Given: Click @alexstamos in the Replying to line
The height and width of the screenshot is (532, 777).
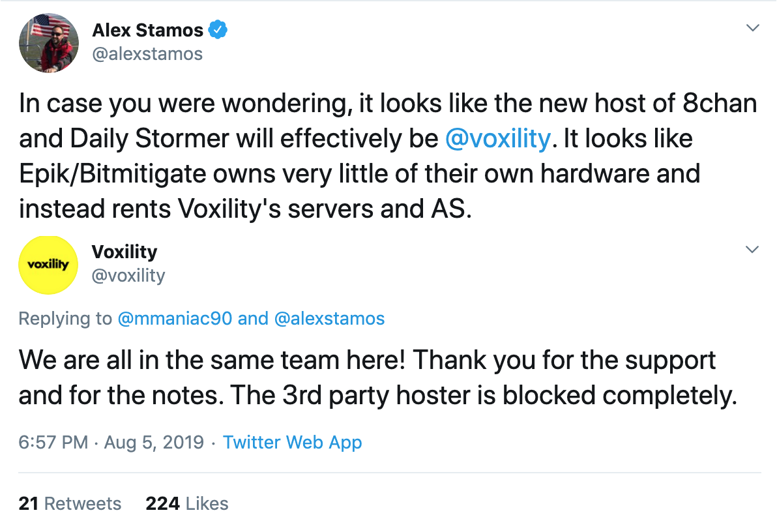Looking at the screenshot, I should [x=329, y=318].
